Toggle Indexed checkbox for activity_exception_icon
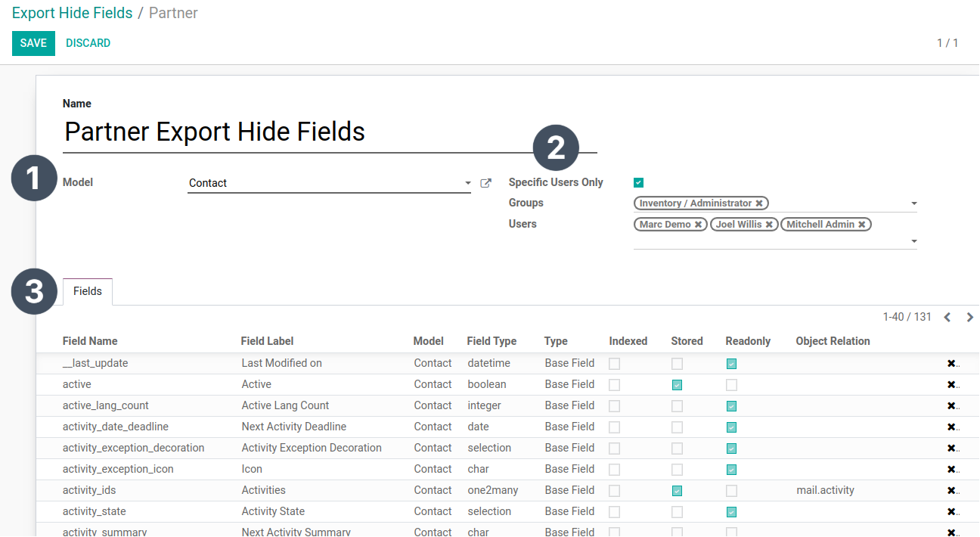This screenshot has height=537, width=980. point(615,470)
